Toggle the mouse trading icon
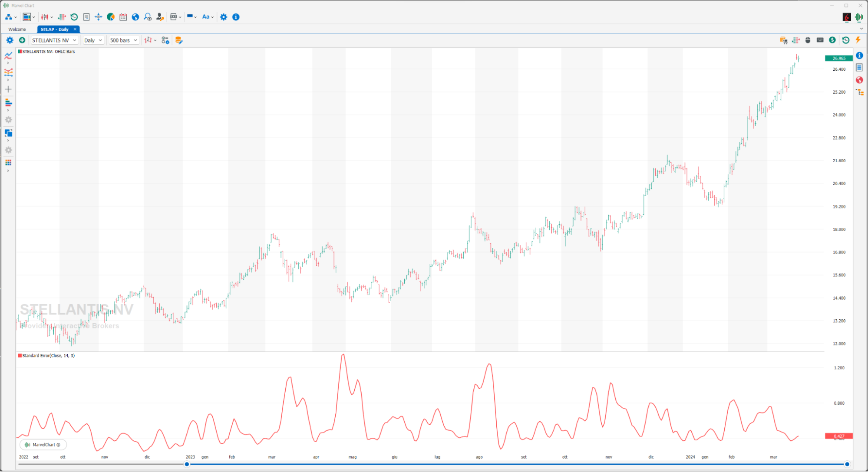The height and width of the screenshot is (472, 868). [808, 40]
